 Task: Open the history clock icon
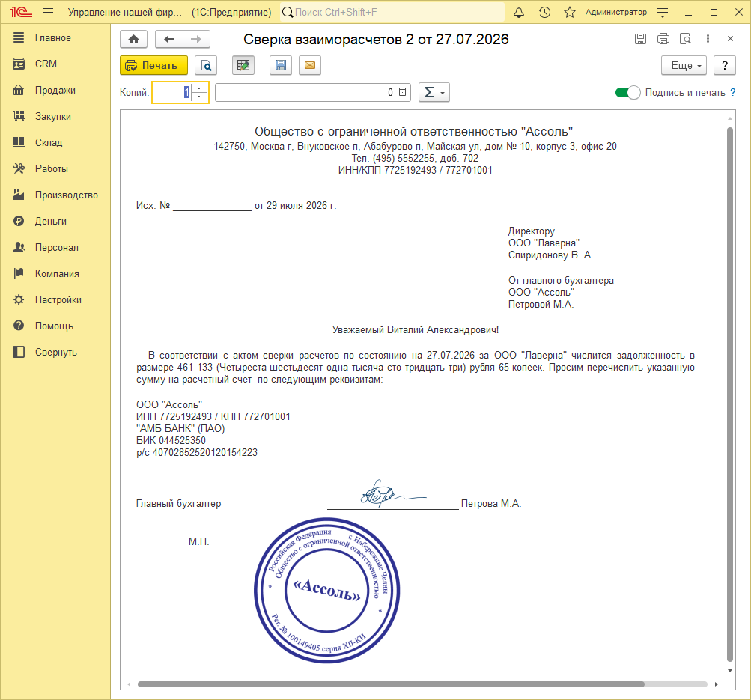coord(544,13)
